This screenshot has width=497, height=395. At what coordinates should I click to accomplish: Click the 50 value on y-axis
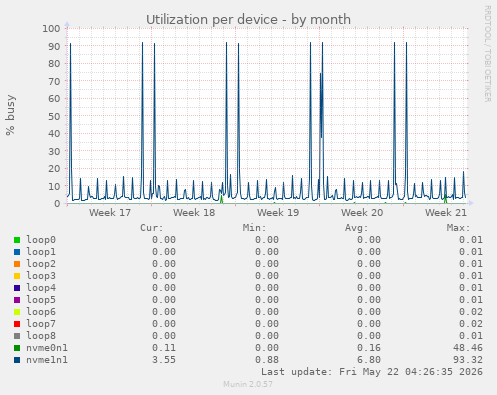coord(54,116)
